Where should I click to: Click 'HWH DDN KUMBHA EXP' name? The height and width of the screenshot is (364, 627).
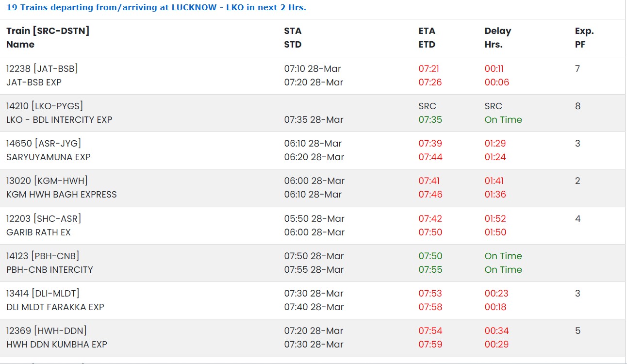[x=57, y=345]
